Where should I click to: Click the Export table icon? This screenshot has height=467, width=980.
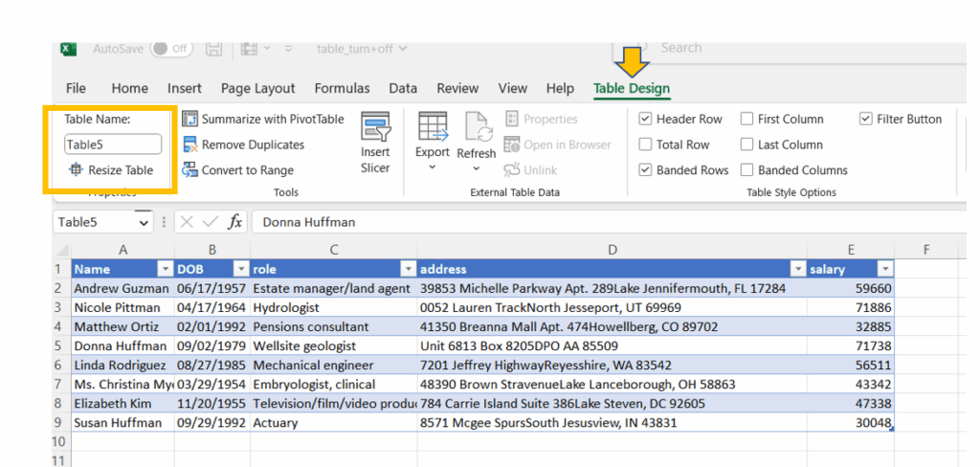click(433, 127)
